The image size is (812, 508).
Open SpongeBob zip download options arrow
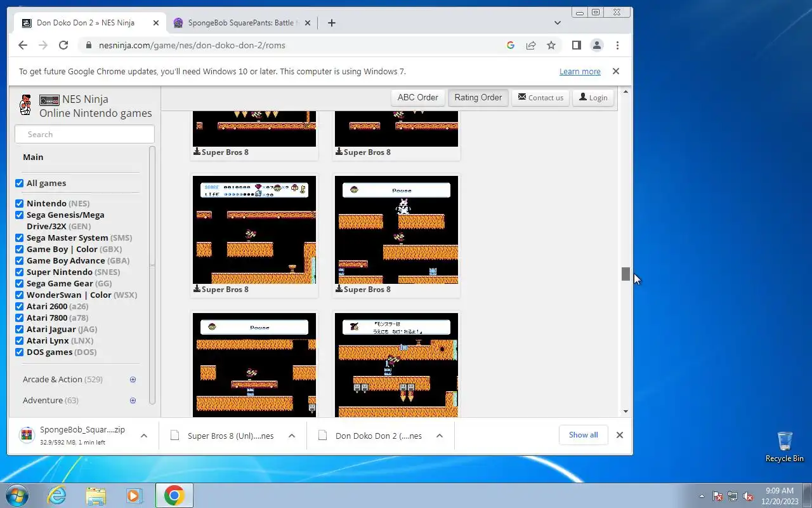pos(144,436)
